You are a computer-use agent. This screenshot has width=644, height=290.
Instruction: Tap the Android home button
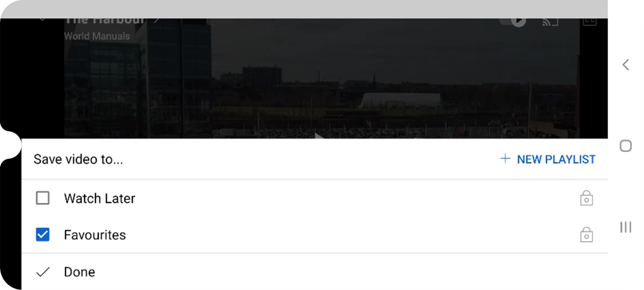(x=626, y=146)
